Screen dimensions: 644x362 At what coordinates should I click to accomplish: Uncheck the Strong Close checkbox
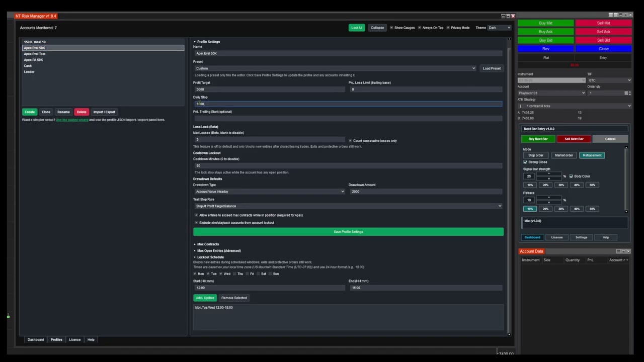click(525, 162)
